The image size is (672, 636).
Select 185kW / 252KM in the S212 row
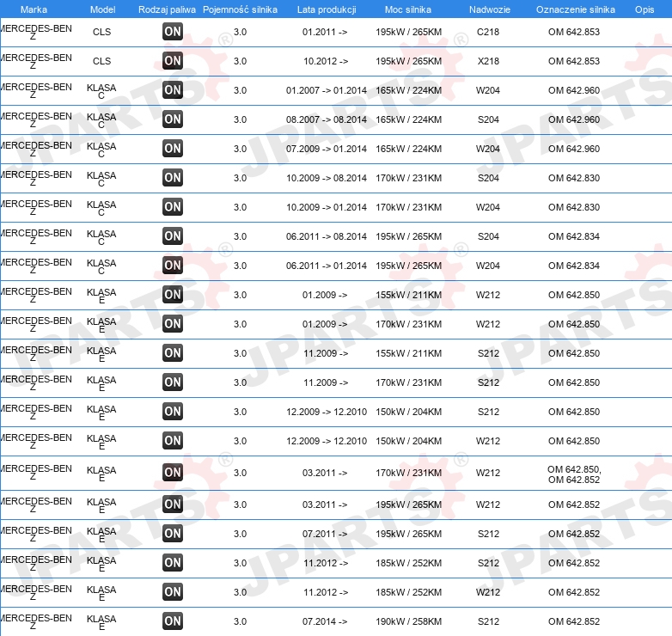[x=408, y=563]
